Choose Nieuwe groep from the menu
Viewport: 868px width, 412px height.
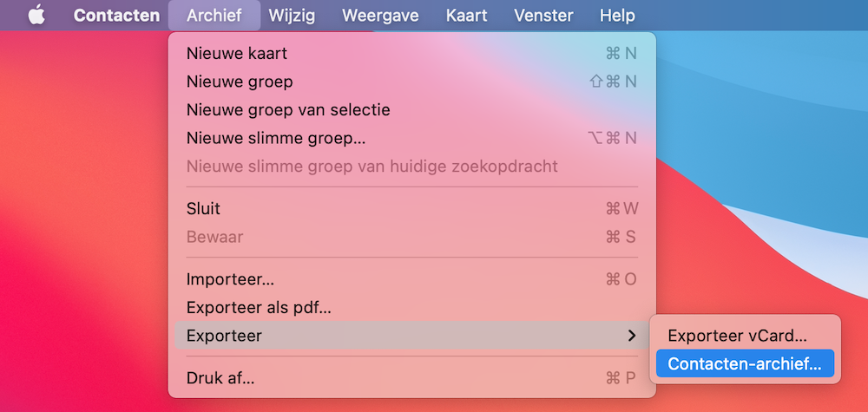[x=411, y=82]
